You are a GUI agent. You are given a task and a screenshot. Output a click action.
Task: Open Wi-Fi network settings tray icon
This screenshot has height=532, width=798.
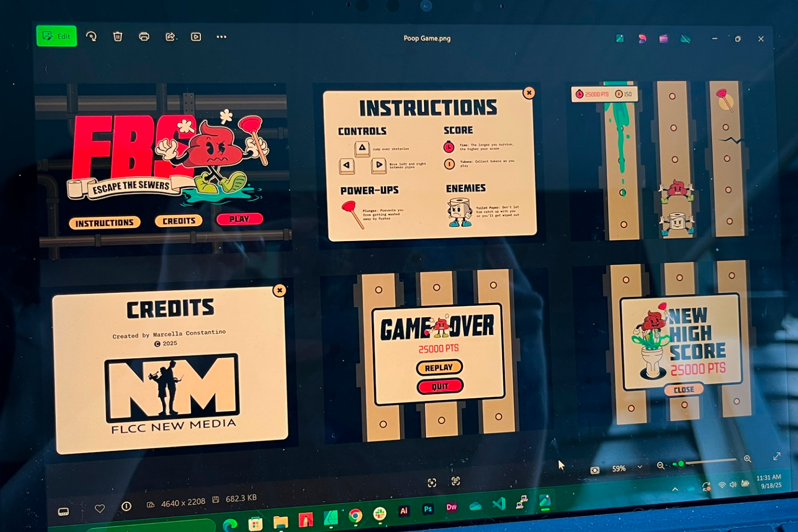pyautogui.click(x=722, y=485)
